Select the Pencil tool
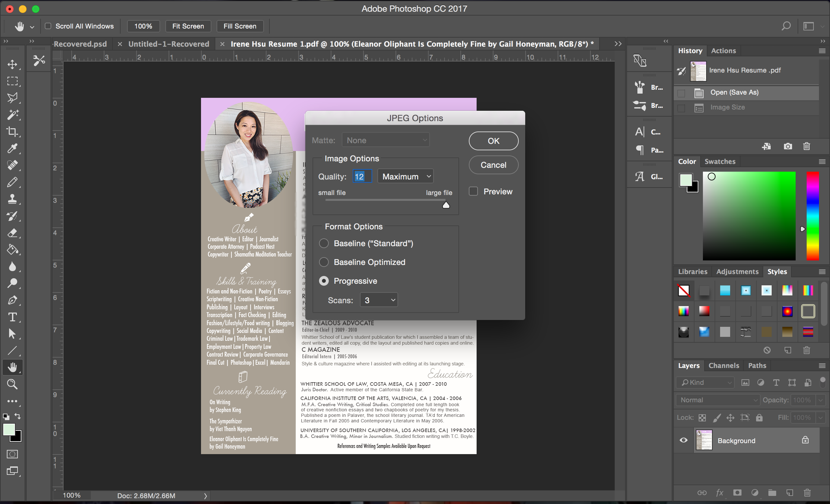This screenshot has width=830, height=504. pos(12,182)
